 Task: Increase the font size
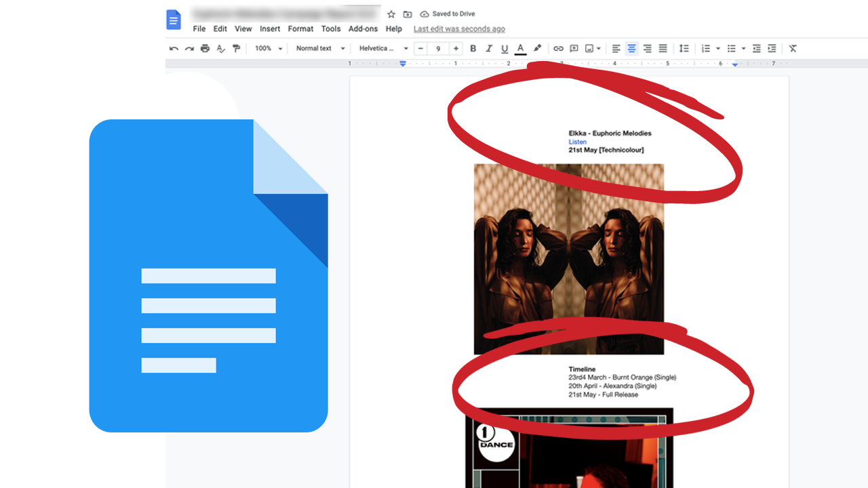point(456,49)
